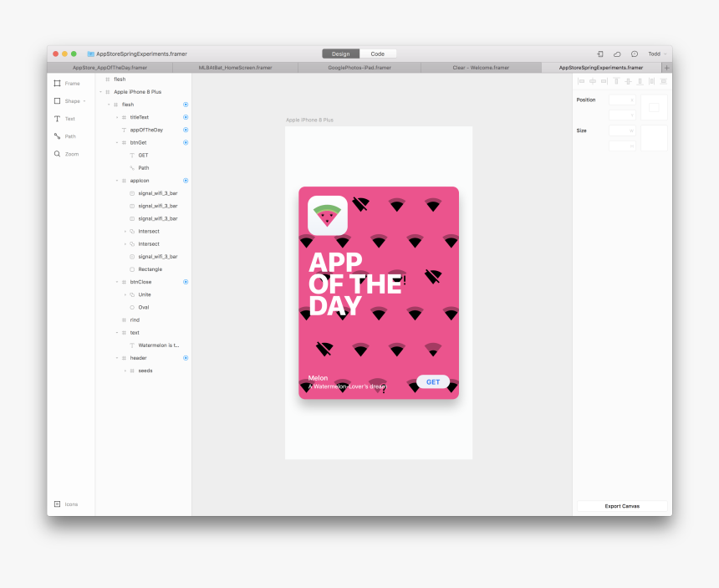Select the Frame tool
719x588 pixels.
[x=67, y=84]
